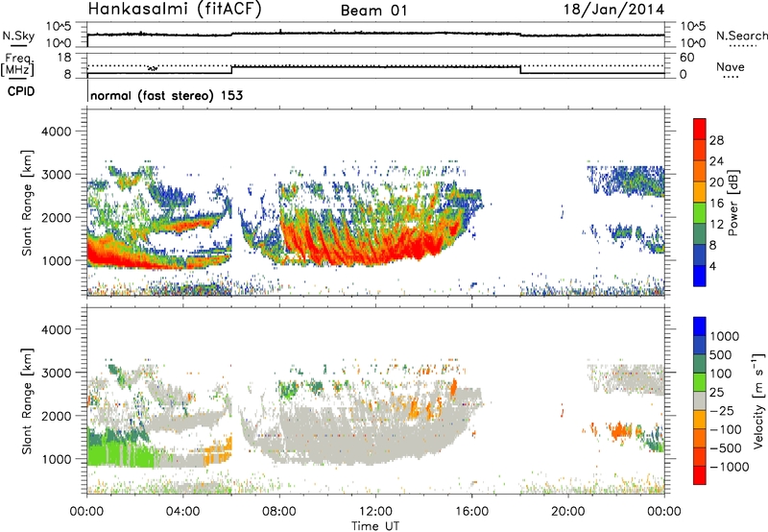Click the 'Freq. [MHz]' axis label

point(17,65)
